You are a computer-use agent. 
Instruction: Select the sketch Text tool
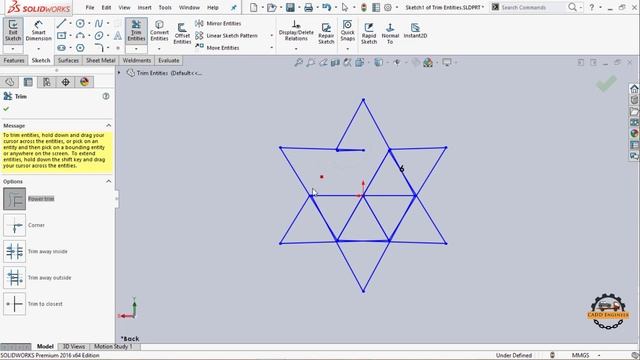pyautogui.click(x=118, y=36)
